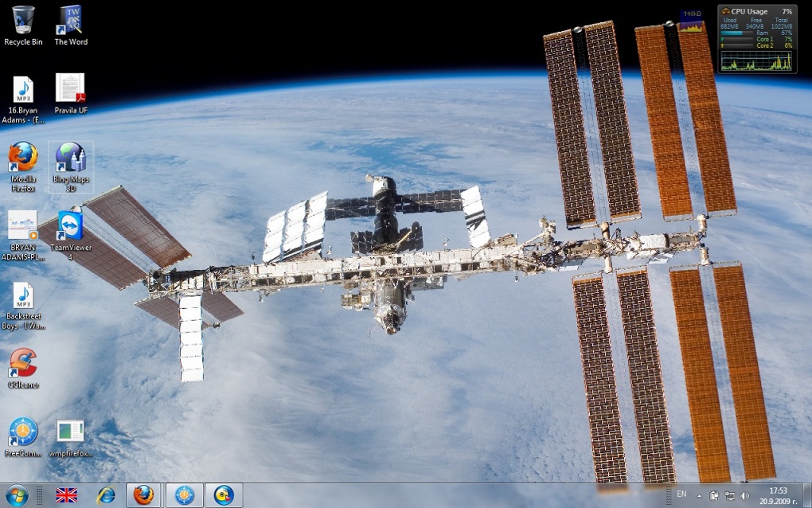
Task: Click the CPU Usage desktop gadget
Action: click(x=755, y=40)
